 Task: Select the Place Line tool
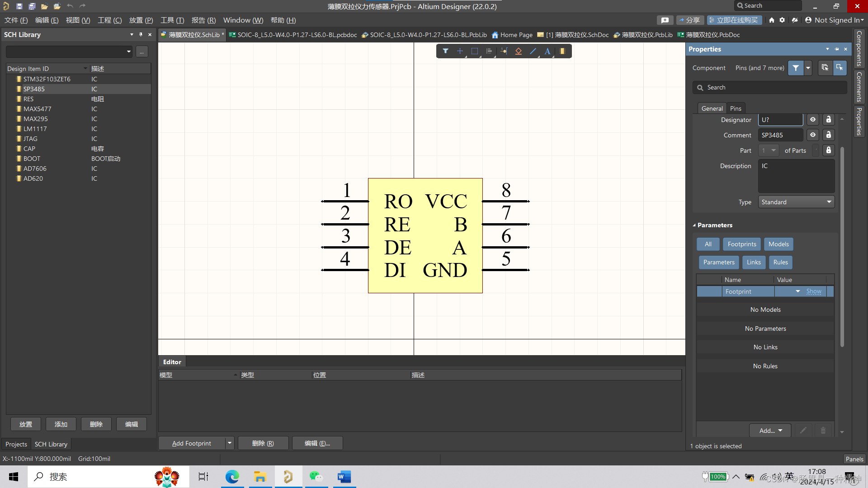533,51
